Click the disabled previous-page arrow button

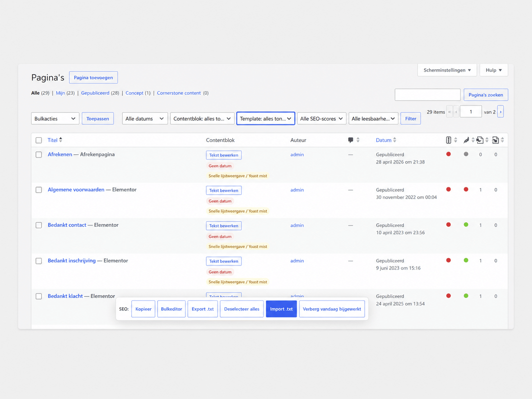[456, 112]
